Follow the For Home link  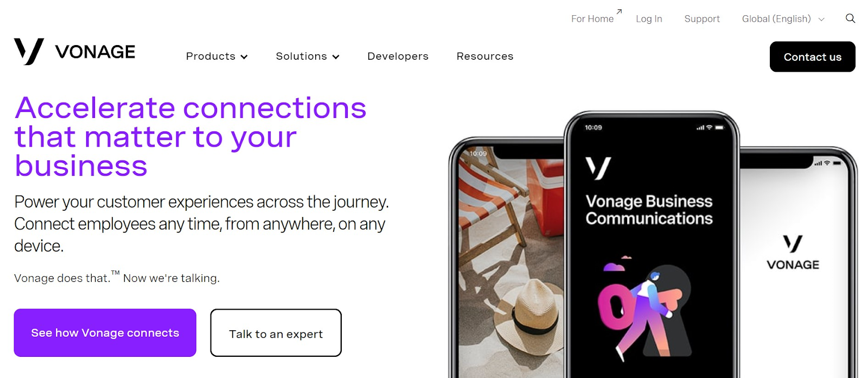pos(592,19)
